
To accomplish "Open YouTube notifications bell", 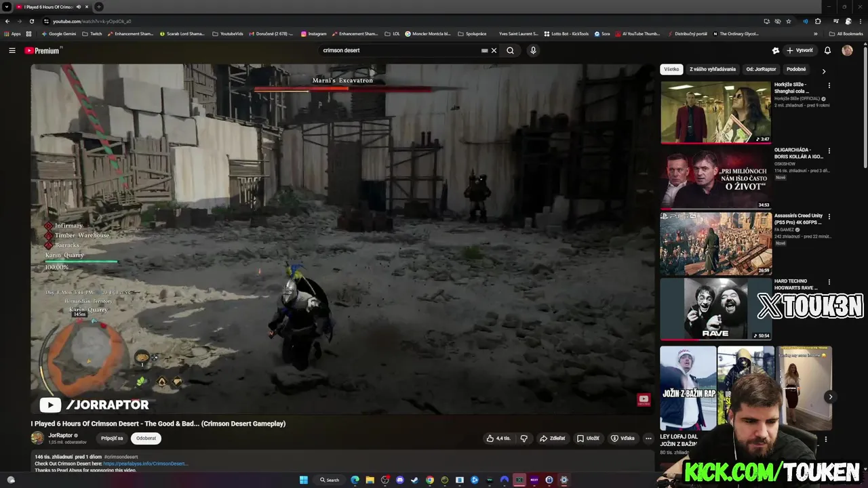I will (827, 50).
